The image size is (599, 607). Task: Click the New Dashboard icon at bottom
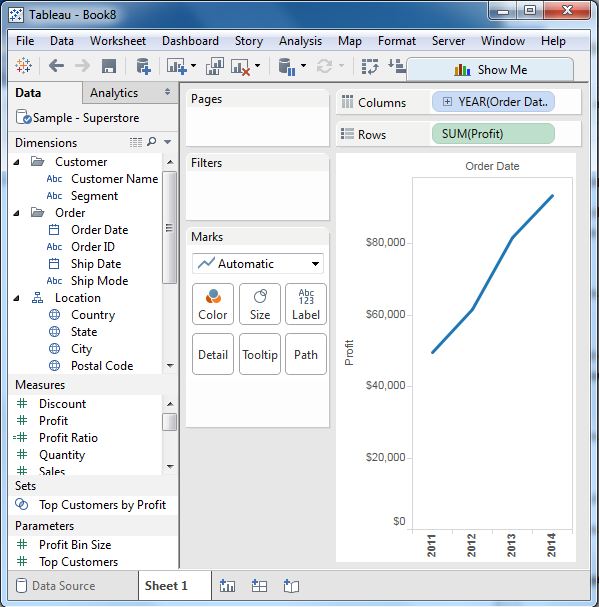[x=259, y=586]
